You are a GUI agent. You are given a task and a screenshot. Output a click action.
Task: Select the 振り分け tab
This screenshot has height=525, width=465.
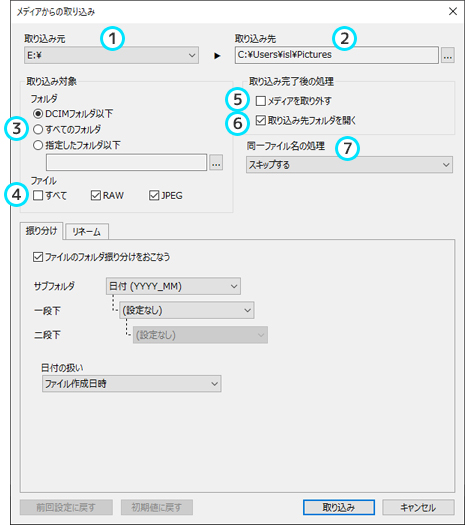42,231
